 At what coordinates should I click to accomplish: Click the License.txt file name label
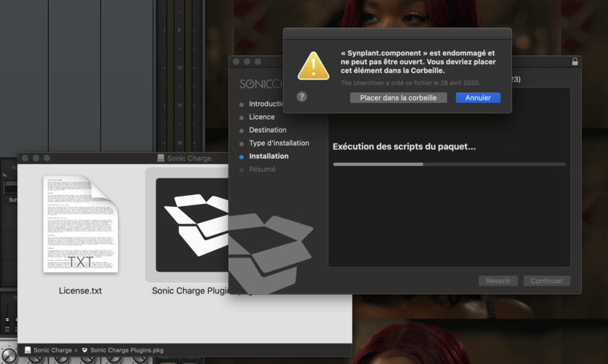pos(80,290)
